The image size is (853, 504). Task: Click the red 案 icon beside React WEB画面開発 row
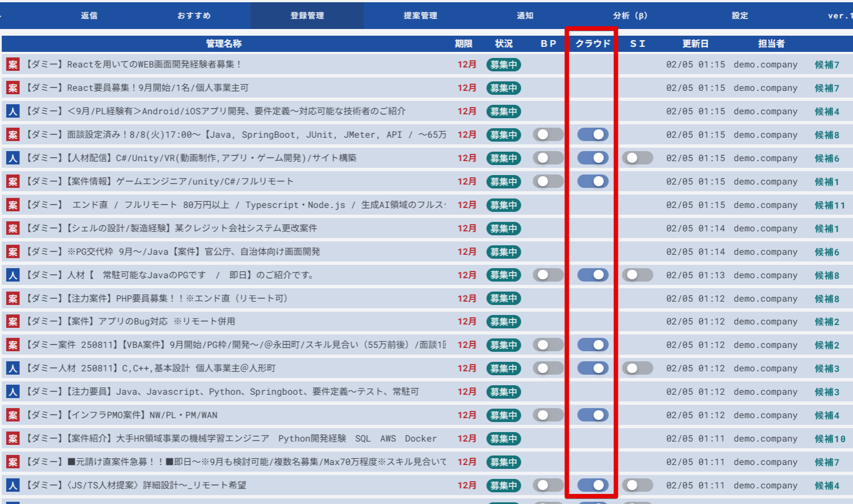pyautogui.click(x=12, y=65)
